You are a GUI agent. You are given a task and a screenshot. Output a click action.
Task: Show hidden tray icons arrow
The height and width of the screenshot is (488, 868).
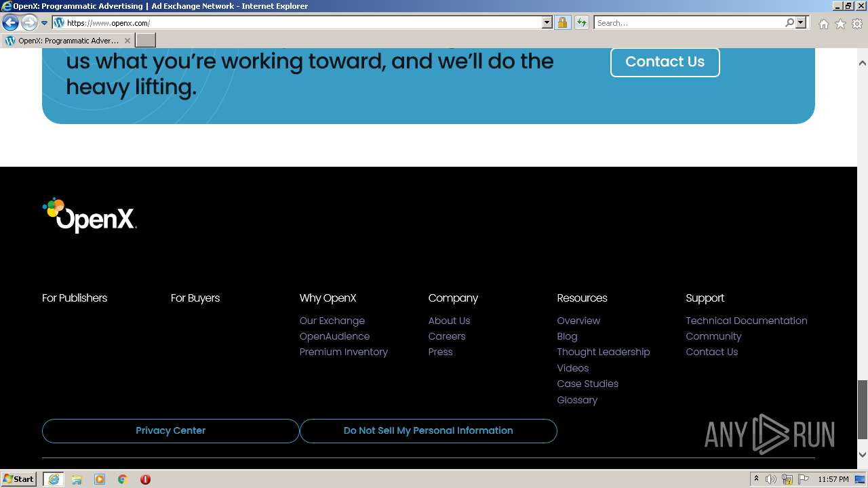coord(756,479)
